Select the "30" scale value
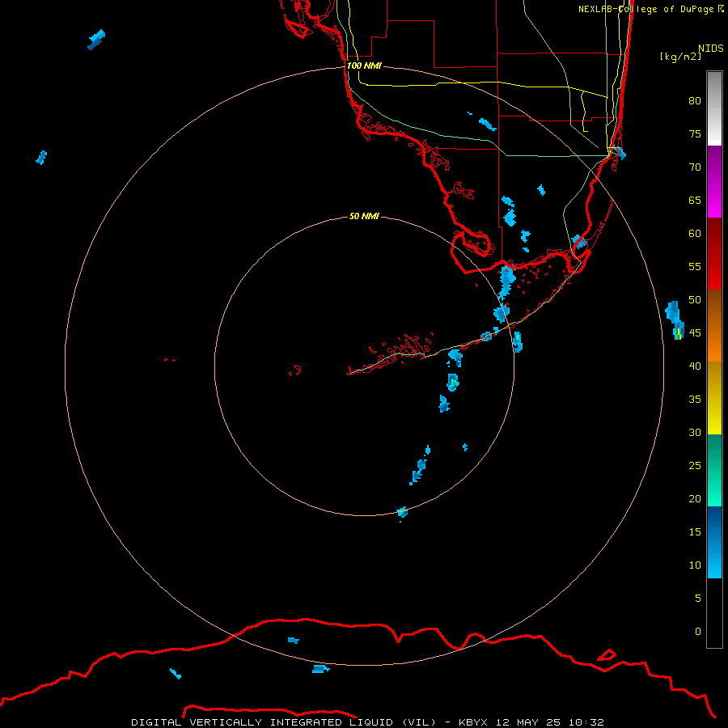The image size is (728, 728). click(x=695, y=433)
